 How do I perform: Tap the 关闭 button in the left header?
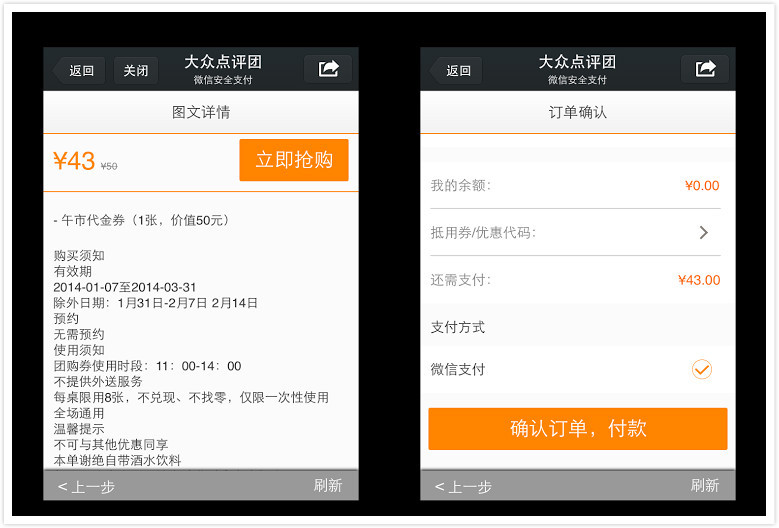coord(136,71)
